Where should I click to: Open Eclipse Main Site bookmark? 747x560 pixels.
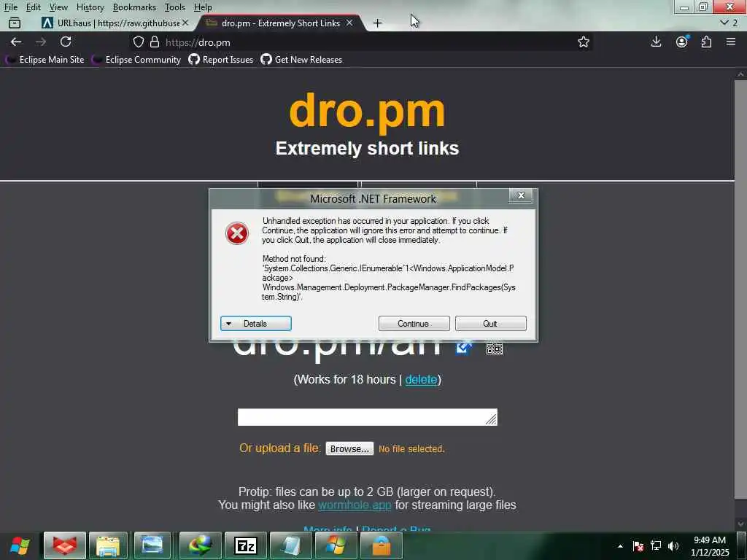[45, 60]
